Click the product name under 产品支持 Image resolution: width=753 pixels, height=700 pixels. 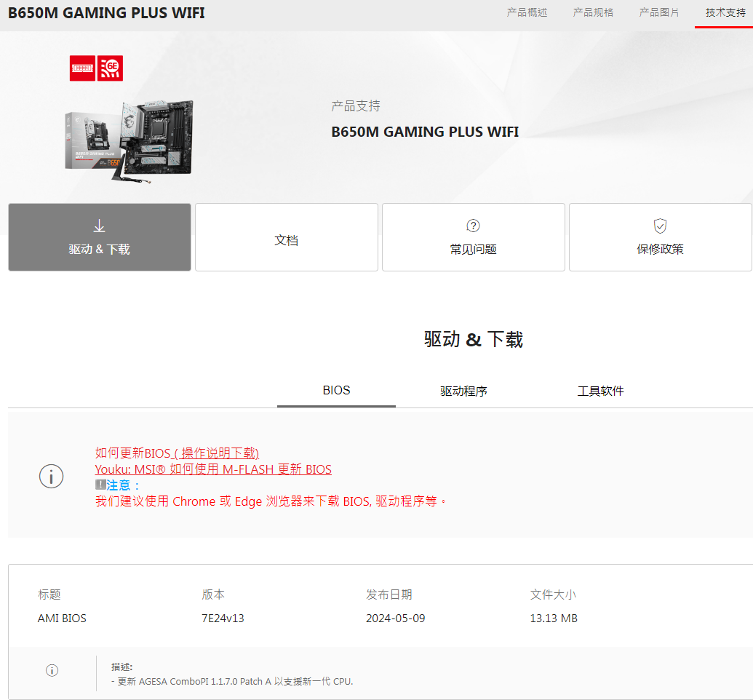pyautogui.click(x=425, y=132)
